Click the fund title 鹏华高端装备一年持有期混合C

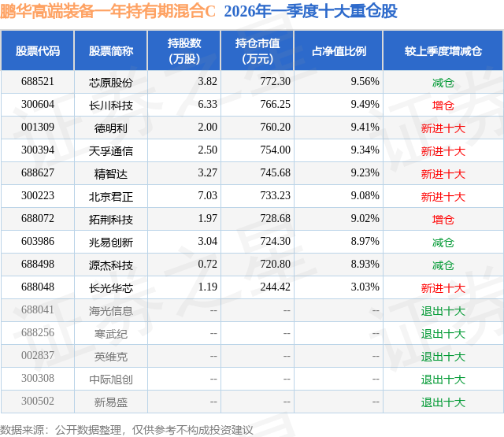[108, 11]
